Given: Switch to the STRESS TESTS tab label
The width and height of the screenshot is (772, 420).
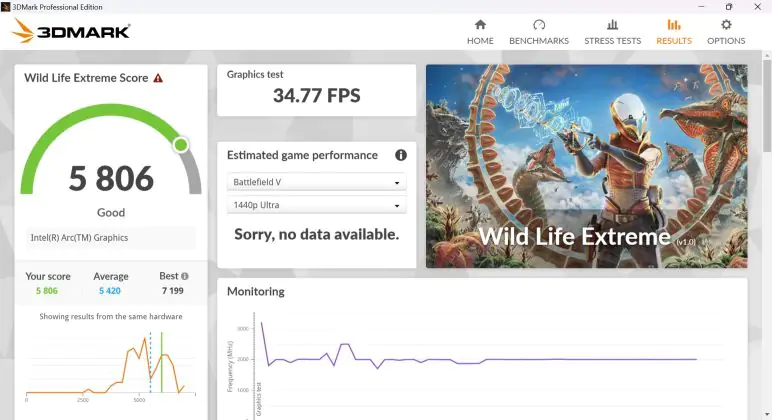Looking at the screenshot, I should [612, 41].
